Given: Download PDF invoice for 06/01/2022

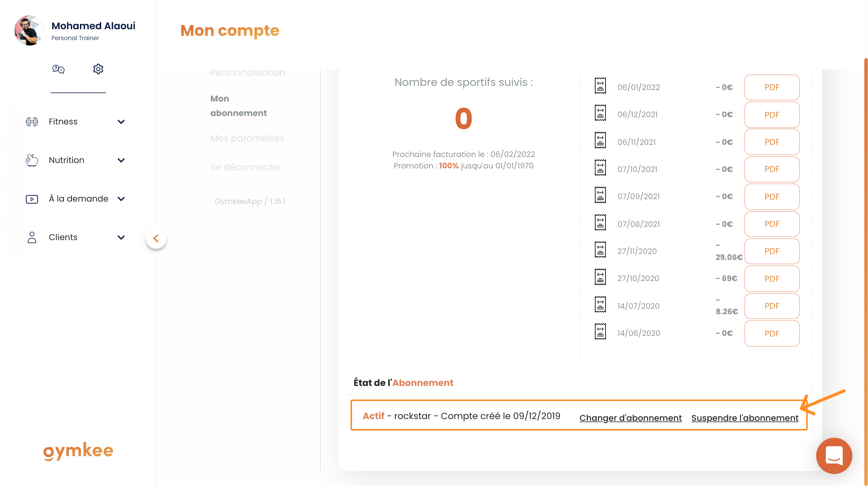Looking at the screenshot, I should coord(772,87).
